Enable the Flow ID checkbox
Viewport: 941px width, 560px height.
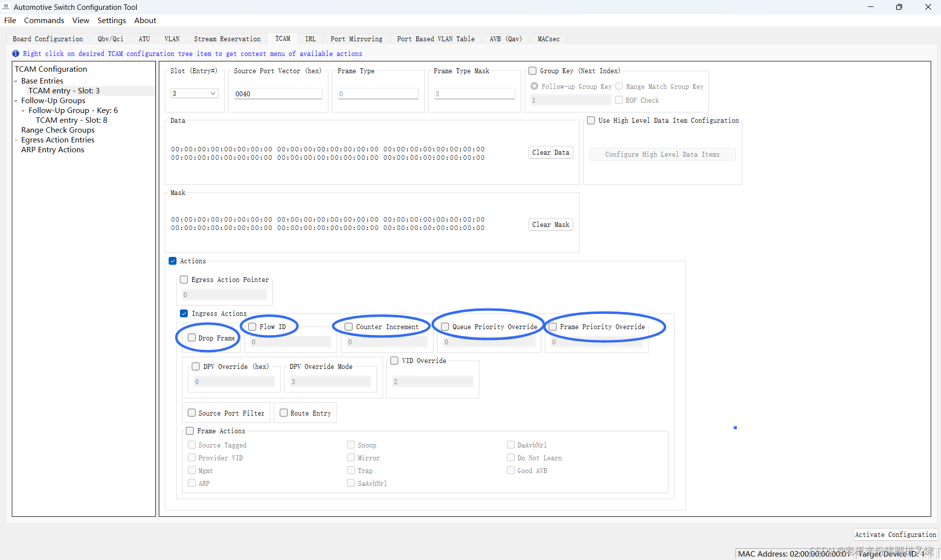252,327
